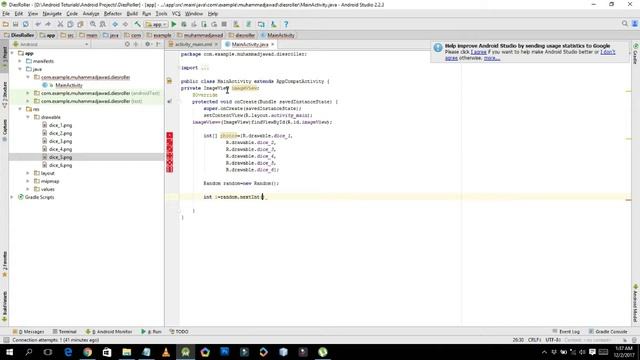
Task: Open the Terminal tool window button
Action: (65, 331)
